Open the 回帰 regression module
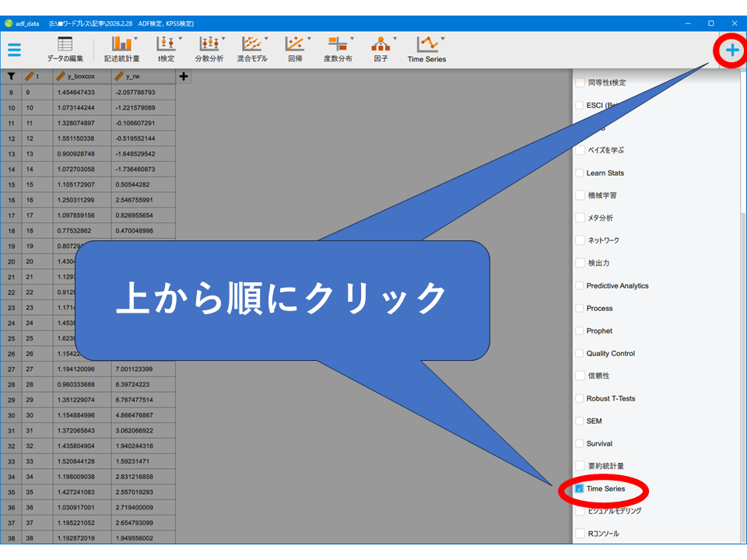Screen dimensions: 747x560 [x=295, y=49]
